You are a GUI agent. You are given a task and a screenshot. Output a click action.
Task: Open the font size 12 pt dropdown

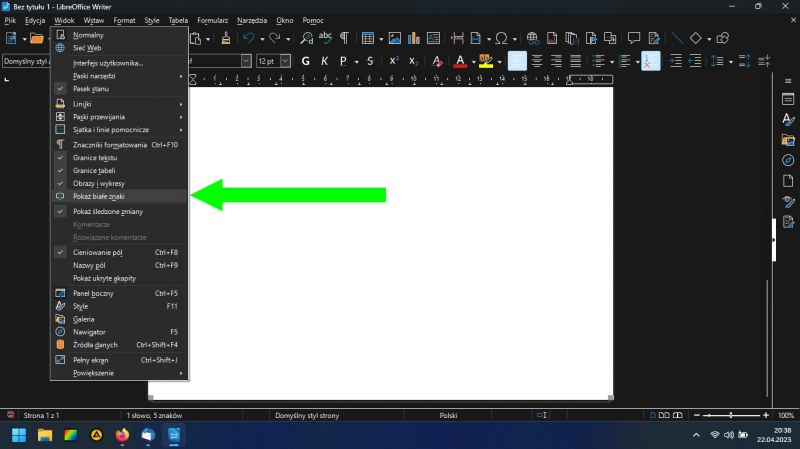285,61
